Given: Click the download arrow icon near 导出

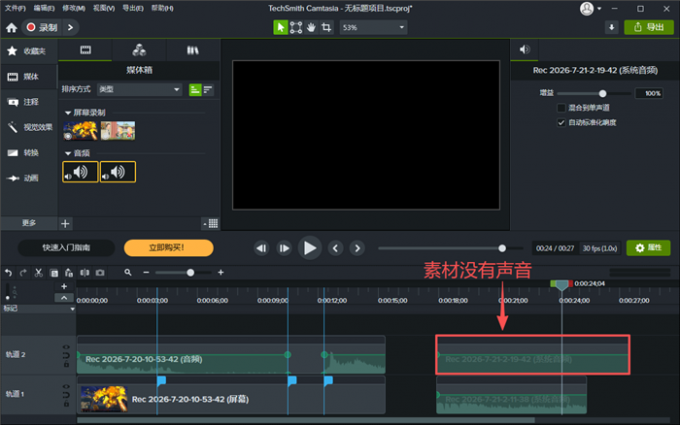Looking at the screenshot, I should [x=611, y=27].
